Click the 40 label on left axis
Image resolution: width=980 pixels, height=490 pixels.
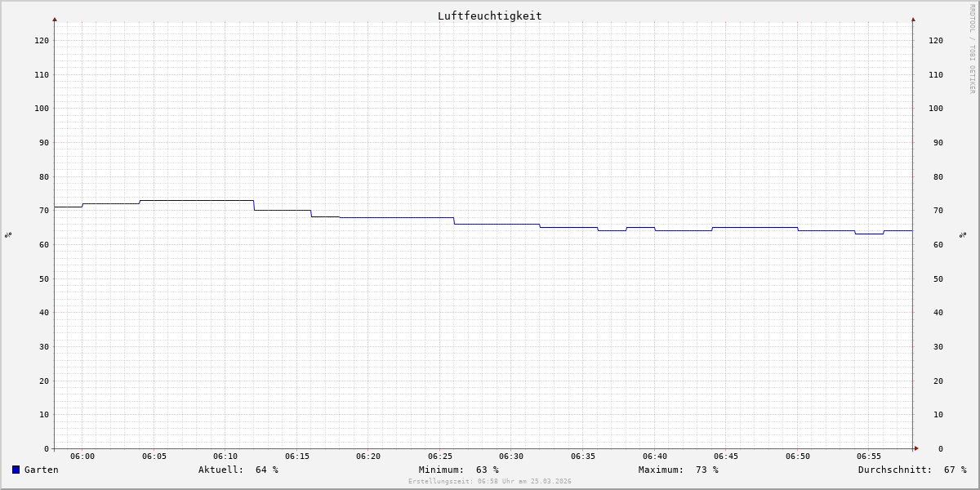point(44,313)
